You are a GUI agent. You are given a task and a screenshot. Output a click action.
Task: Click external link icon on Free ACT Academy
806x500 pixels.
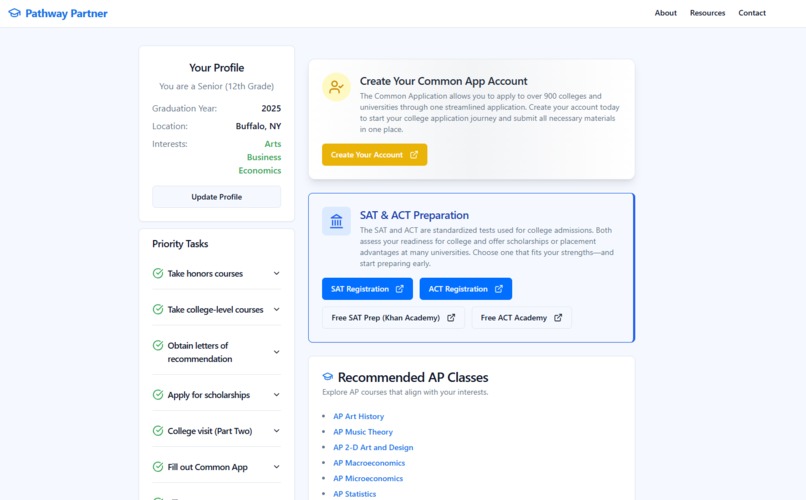point(558,318)
